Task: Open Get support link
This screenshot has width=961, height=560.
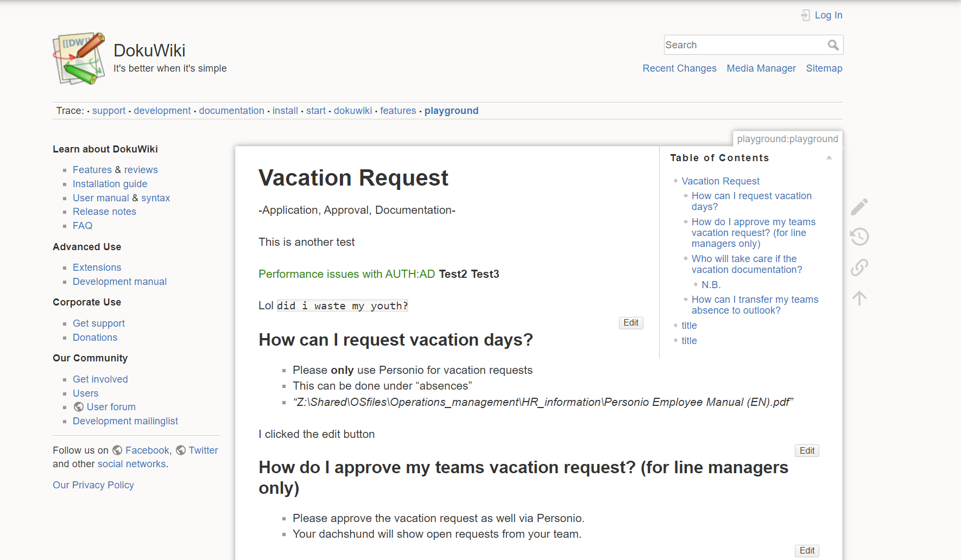Action: [99, 323]
